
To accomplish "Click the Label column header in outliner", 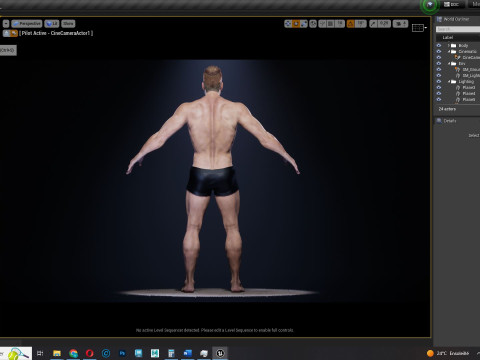I will pos(448,37).
